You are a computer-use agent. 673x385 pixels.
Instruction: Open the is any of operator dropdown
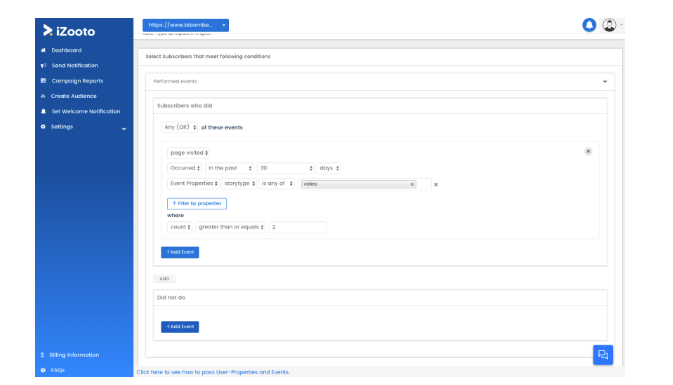(x=276, y=184)
